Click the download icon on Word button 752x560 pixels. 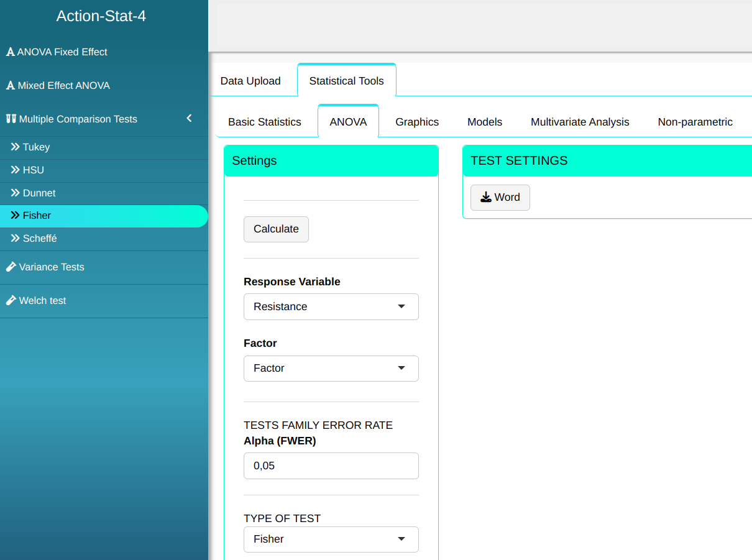click(486, 198)
